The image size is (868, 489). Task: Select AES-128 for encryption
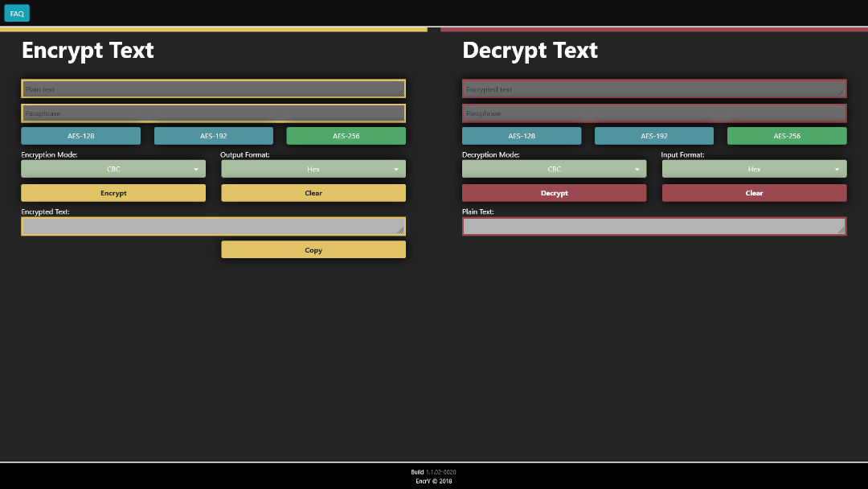click(80, 136)
